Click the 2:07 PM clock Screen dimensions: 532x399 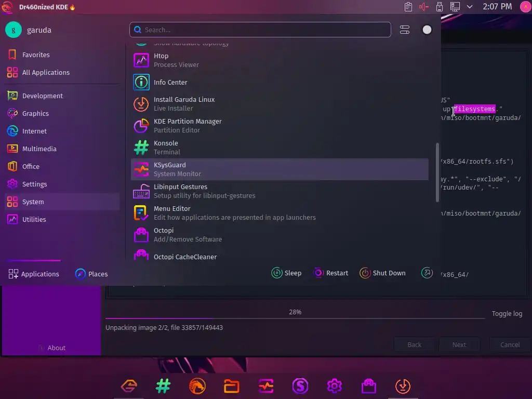coord(497,6)
